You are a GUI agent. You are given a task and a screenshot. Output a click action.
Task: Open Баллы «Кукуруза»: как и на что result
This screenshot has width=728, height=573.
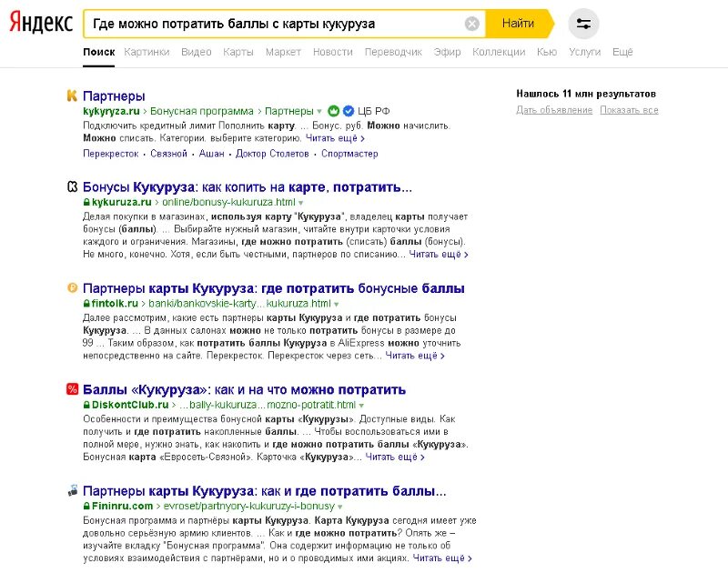pyautogui.click(x=244, y=389)
